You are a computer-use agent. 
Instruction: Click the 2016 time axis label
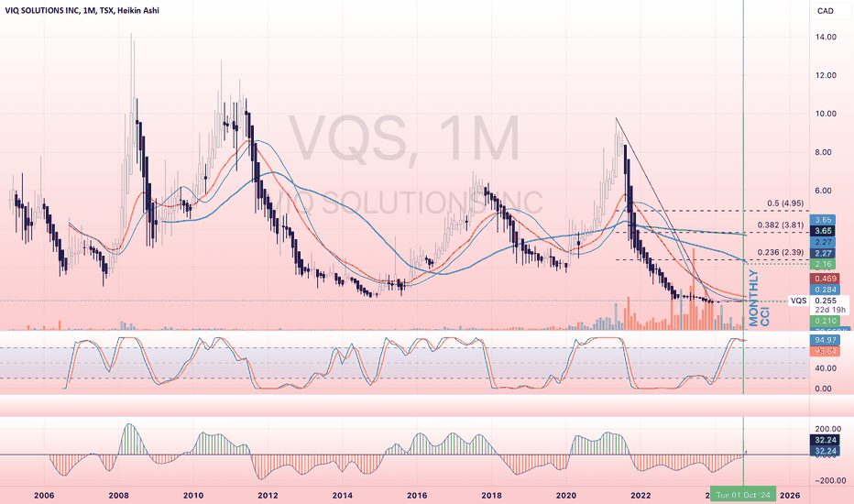click(x=417, y=495)
